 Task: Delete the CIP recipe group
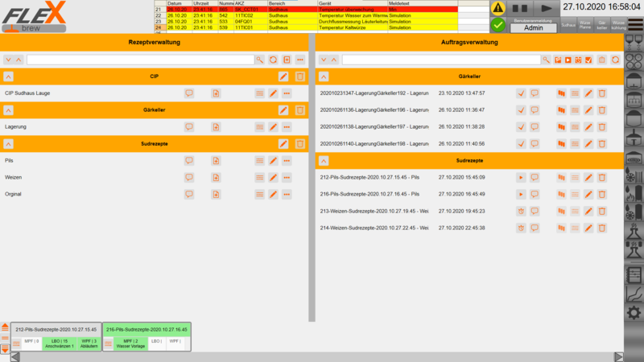click(x=299, y=76)
